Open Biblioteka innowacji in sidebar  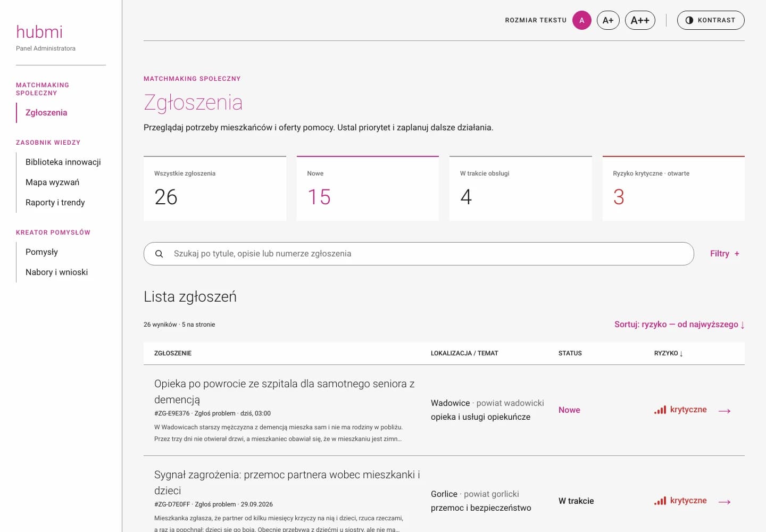point(63,162)
